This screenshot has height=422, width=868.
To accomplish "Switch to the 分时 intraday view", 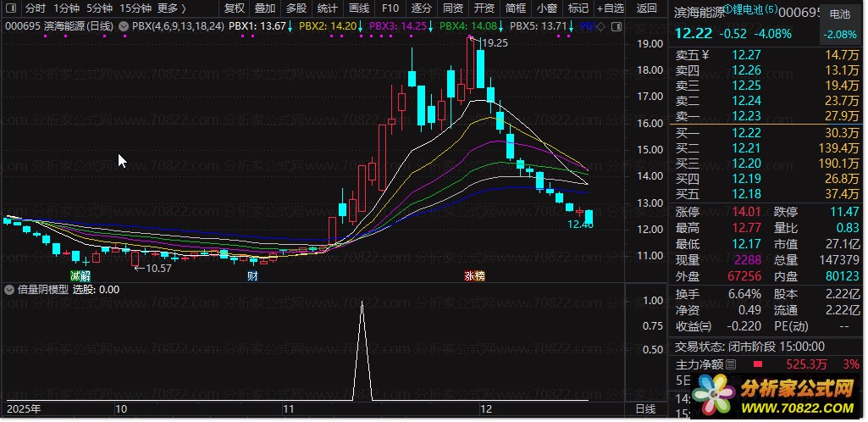I will click(x=36, y=8).
